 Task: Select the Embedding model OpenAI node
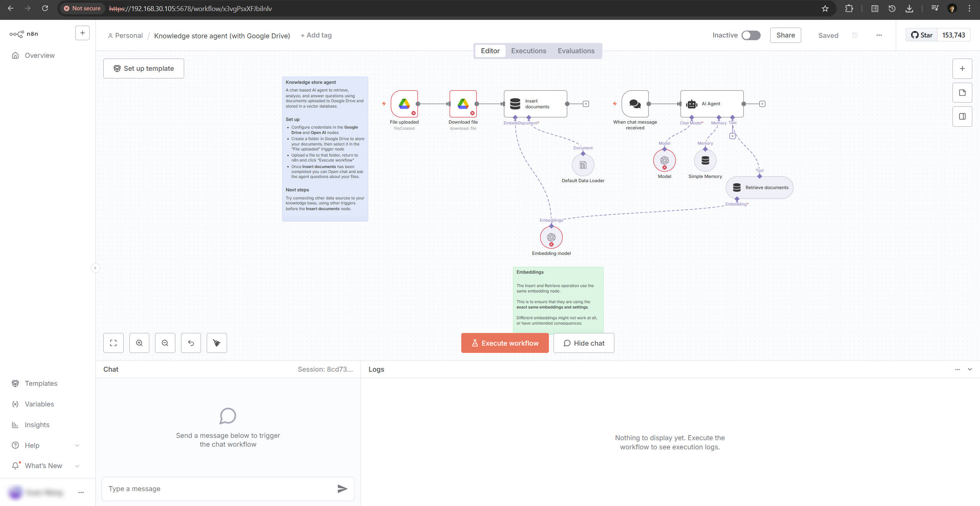(551, 237)
